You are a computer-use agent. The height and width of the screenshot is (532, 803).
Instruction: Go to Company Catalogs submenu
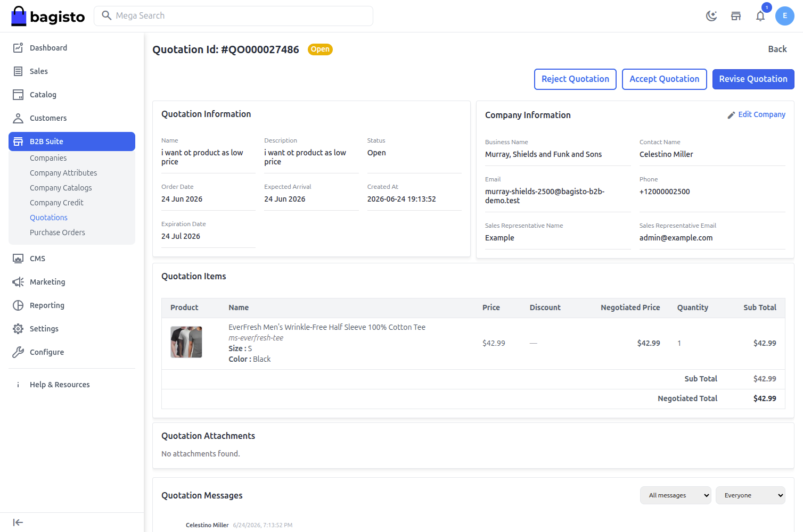click(x=61, y=188)
